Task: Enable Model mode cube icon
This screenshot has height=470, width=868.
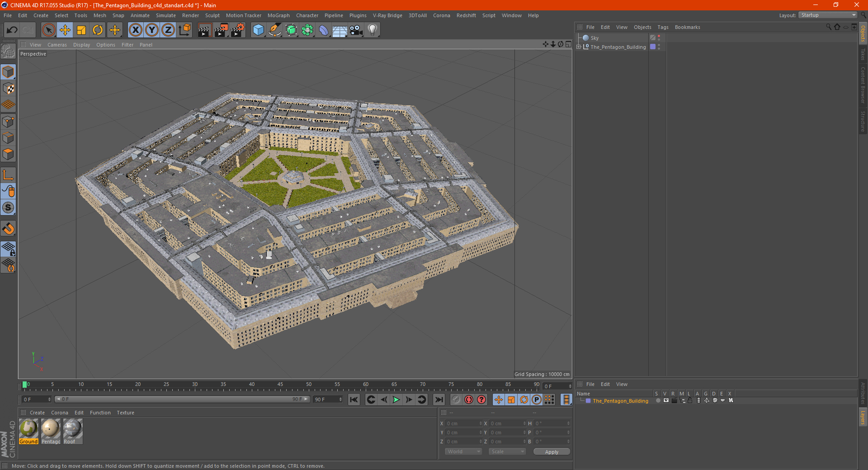Action: click(8, 72)
